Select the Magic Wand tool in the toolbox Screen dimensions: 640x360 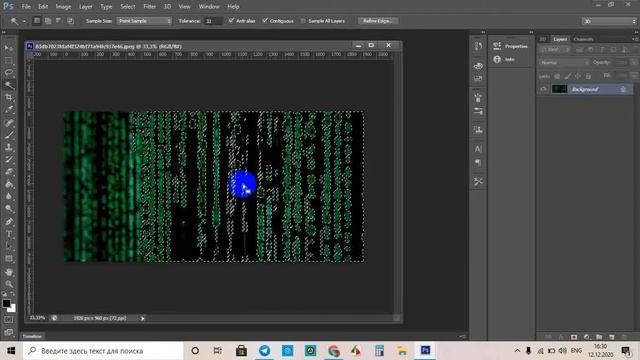[9, 85]
